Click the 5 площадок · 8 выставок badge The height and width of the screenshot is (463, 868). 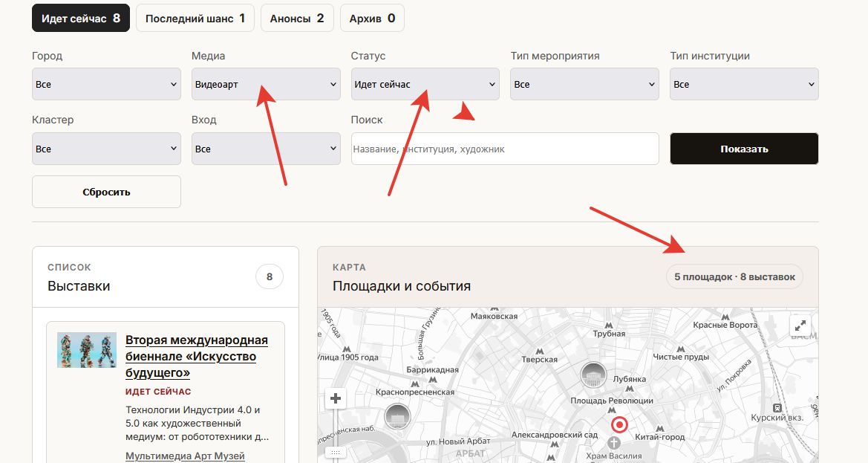734,277
